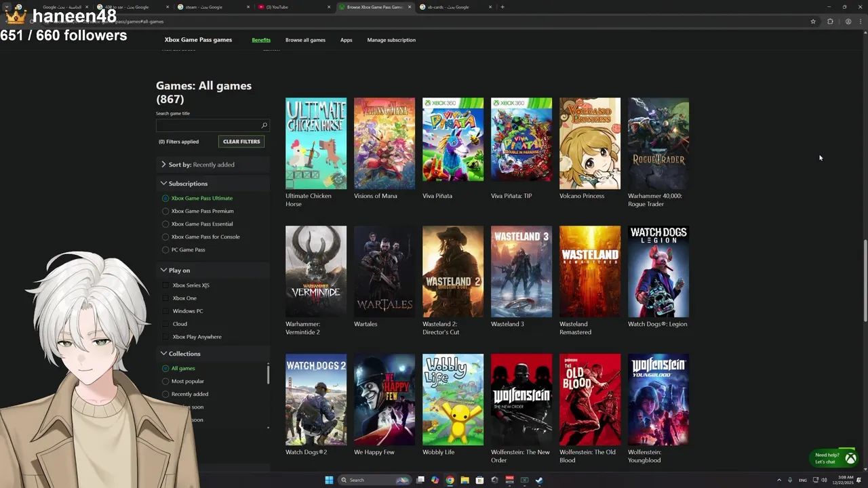Open Copilot from the taskbar
Screen dimensions: 868x488
[435, 480]
